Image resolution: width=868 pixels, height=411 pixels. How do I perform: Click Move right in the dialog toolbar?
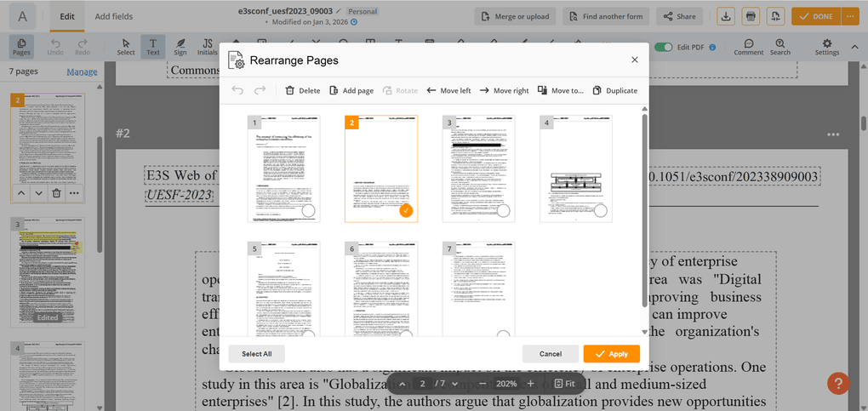point(504,90)
